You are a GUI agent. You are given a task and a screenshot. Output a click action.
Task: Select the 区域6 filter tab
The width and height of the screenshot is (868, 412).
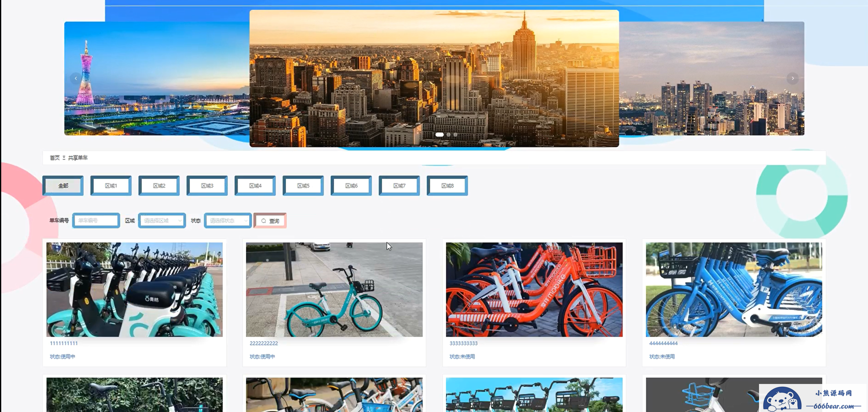point(351,186)
